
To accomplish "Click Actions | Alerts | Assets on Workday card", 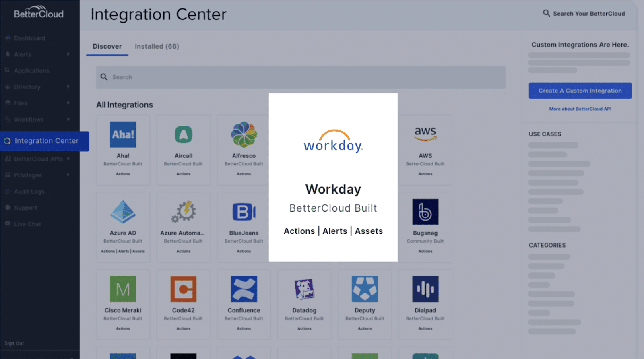I will click(333, 231).
